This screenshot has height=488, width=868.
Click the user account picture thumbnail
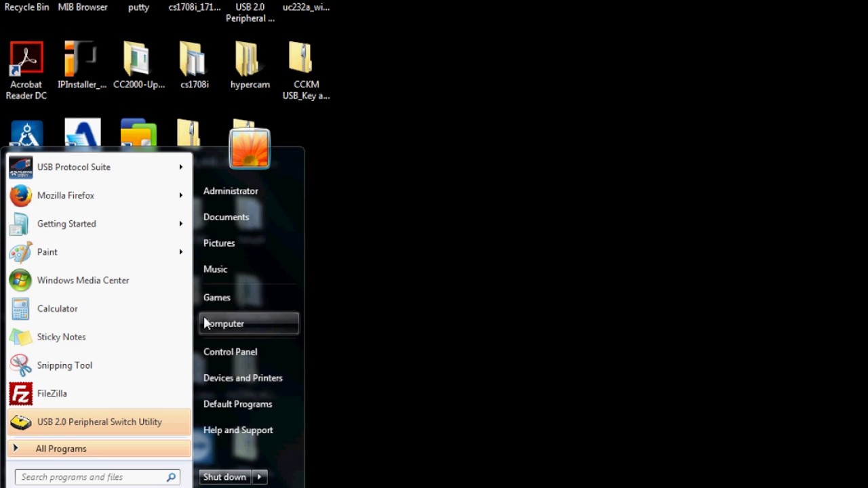[x=250, y=148]
